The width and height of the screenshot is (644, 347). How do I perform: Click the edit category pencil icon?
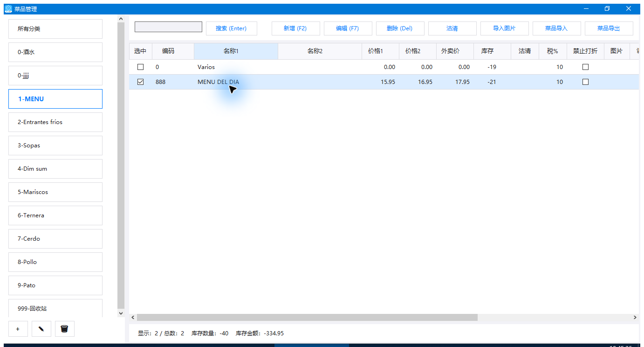[41, 329]
